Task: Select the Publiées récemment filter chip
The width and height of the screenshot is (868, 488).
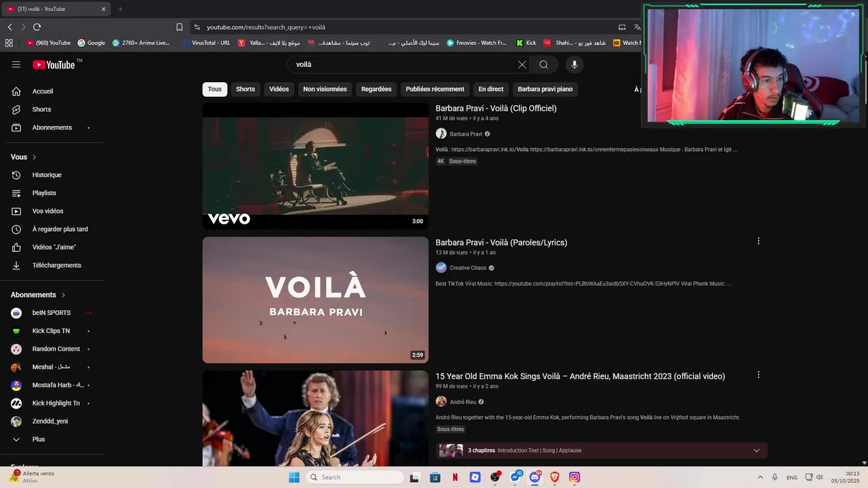Action: click(x=435, y=89)
